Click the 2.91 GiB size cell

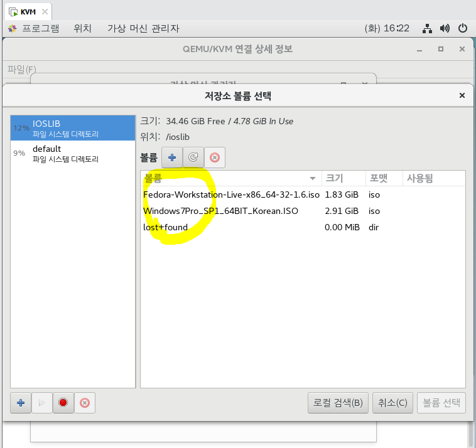coord(342,211)
